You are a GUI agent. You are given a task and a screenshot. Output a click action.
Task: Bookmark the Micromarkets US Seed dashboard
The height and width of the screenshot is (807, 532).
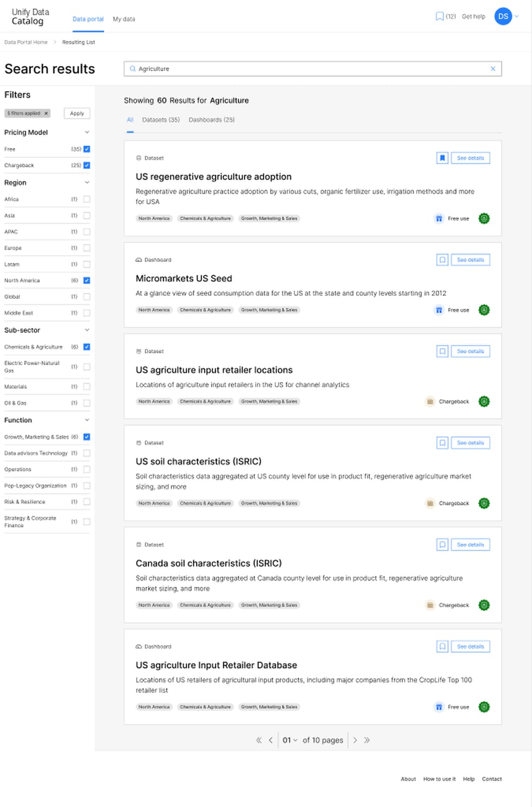(x=442, y=260)
